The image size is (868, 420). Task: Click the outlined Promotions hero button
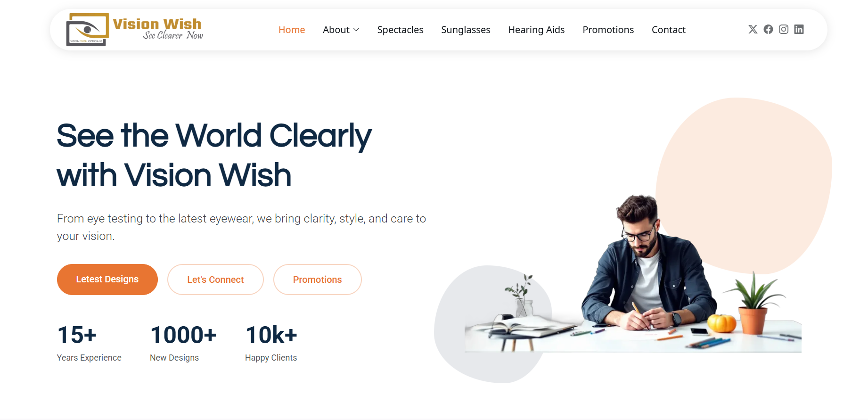pyautogui.click(x=318, y=280)
